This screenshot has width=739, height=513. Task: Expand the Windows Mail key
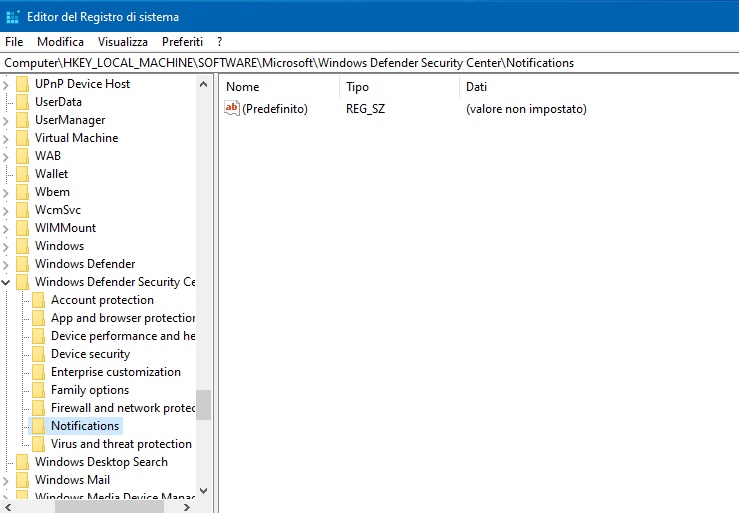6,480
